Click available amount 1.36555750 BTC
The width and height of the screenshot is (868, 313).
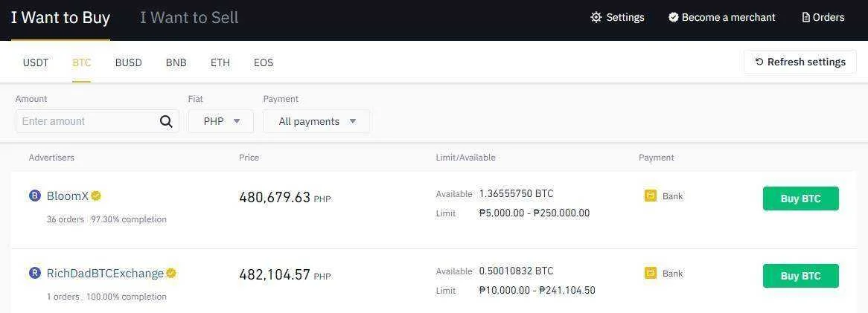516,193
